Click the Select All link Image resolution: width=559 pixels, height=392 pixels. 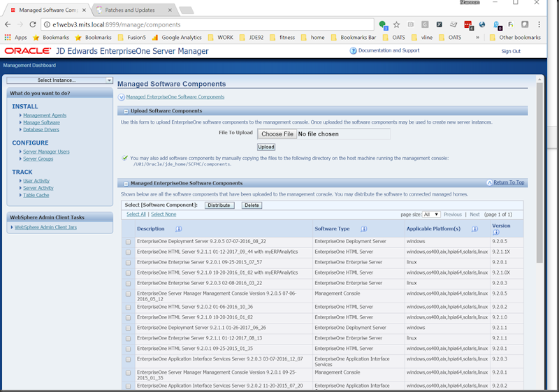pyautogui.click(x=136, y=215)
